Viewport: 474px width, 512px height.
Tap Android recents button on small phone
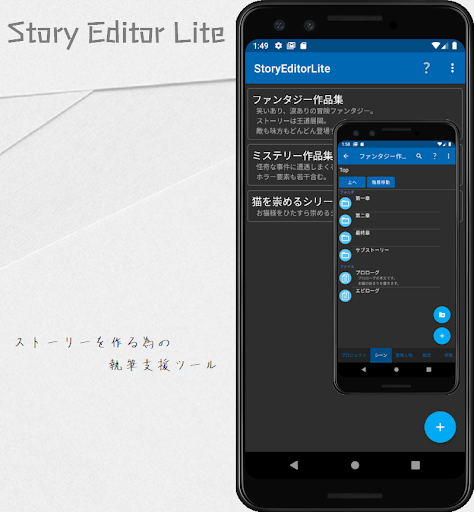tap(429, 370)
